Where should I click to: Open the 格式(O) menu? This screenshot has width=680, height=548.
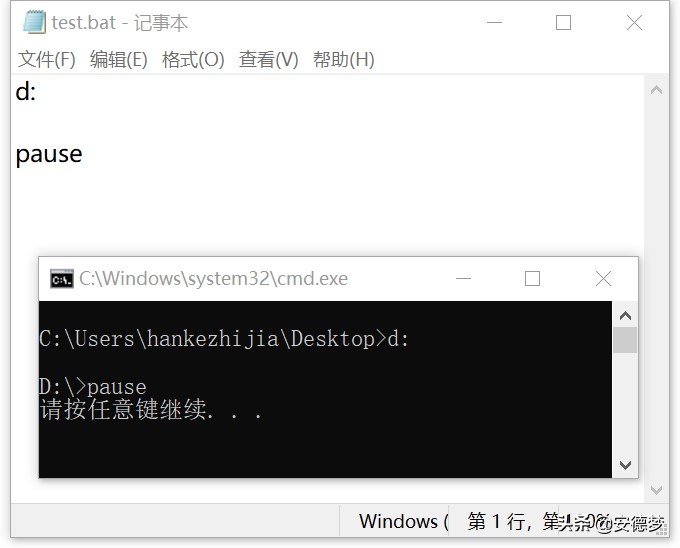193,59
